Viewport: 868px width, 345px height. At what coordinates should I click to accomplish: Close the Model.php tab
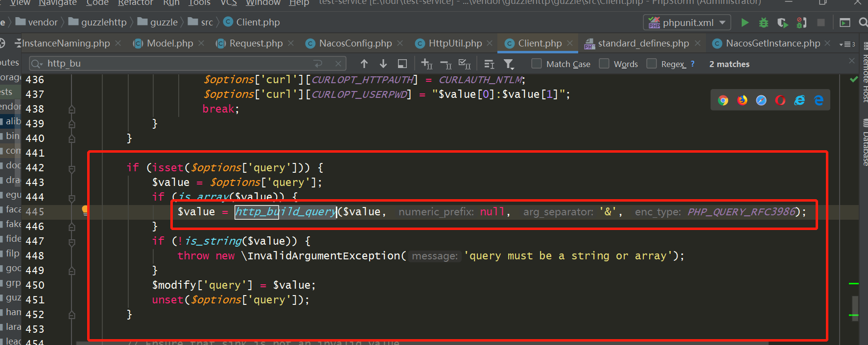pos(201,43)
